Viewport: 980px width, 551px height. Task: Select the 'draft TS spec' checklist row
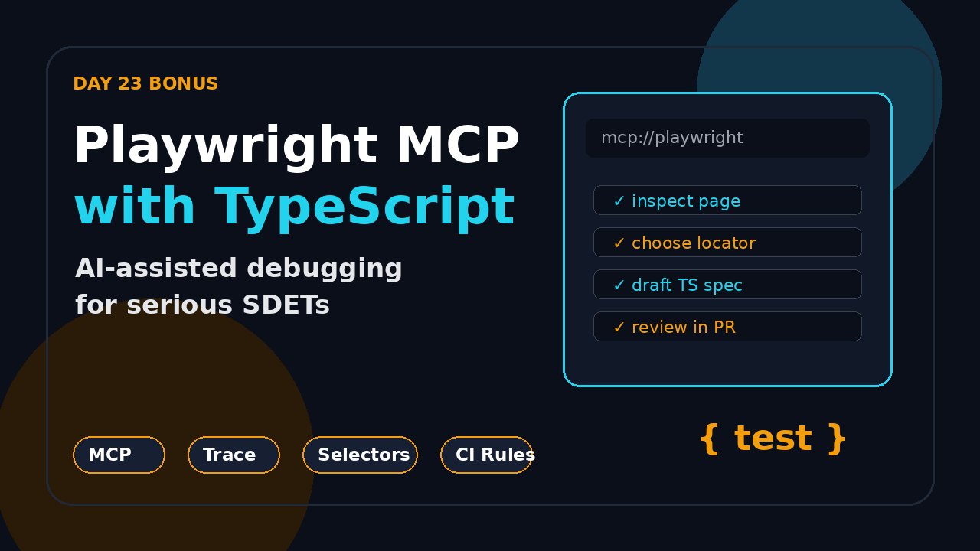point(727,285)
